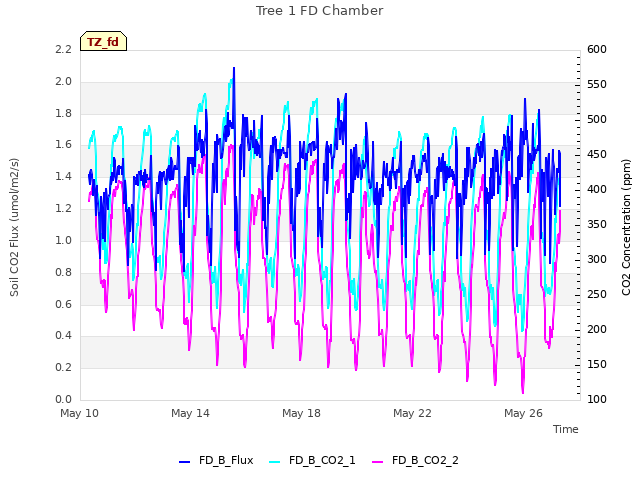
Task: Click the 1.0 left axis value
Action: [x=63, y=240]
